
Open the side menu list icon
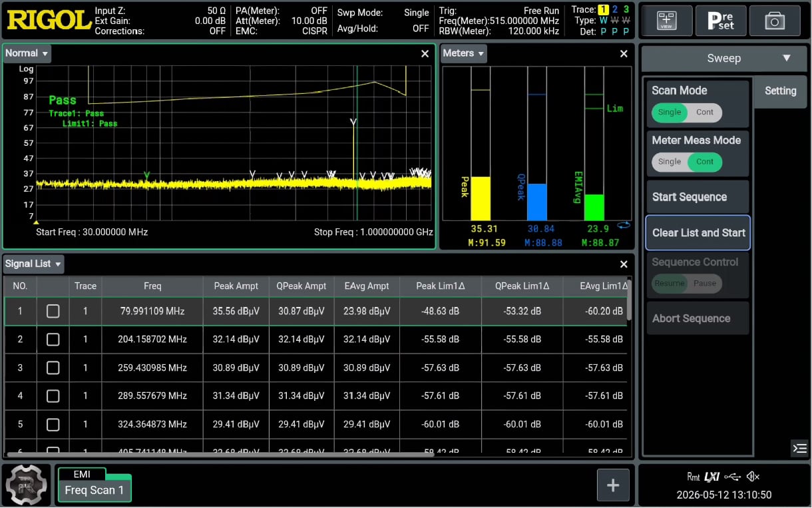[799, 448]
